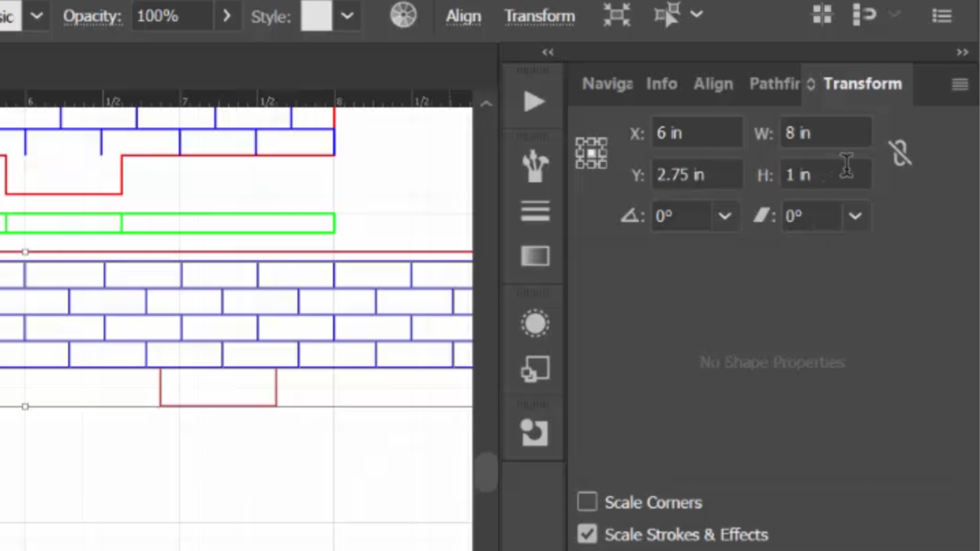The width and height of the screenshot is (980, 551).
Task: Open the Pathfinder panel
Action: (775, 84)
